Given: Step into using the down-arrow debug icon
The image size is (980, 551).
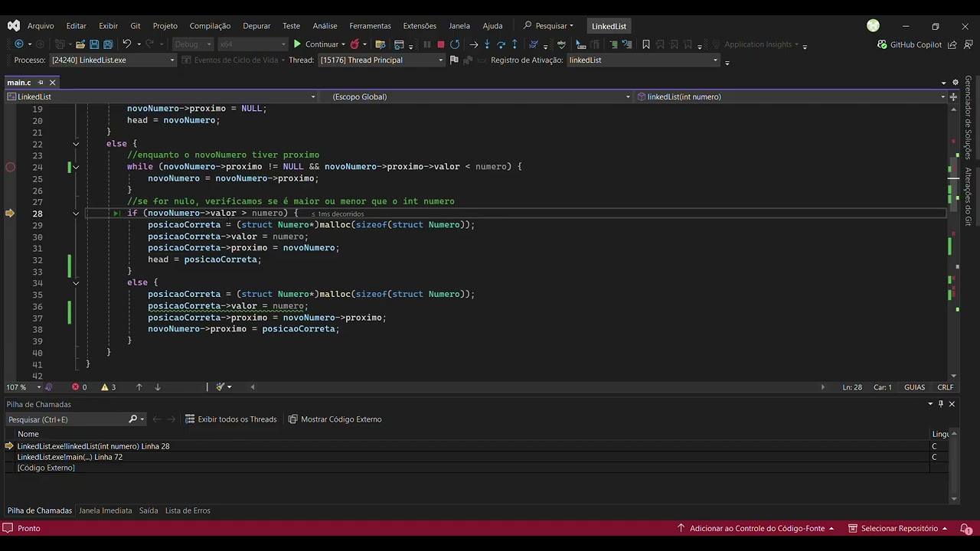Looking at the screenshot, I should [487, 44].
